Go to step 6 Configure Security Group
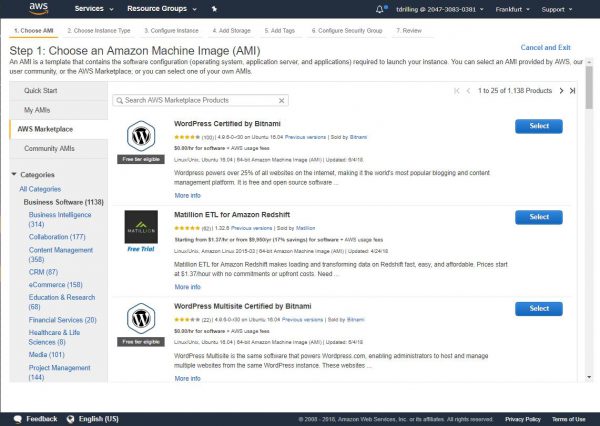This screenshot has height=426, width=600. tap(347, 31)
